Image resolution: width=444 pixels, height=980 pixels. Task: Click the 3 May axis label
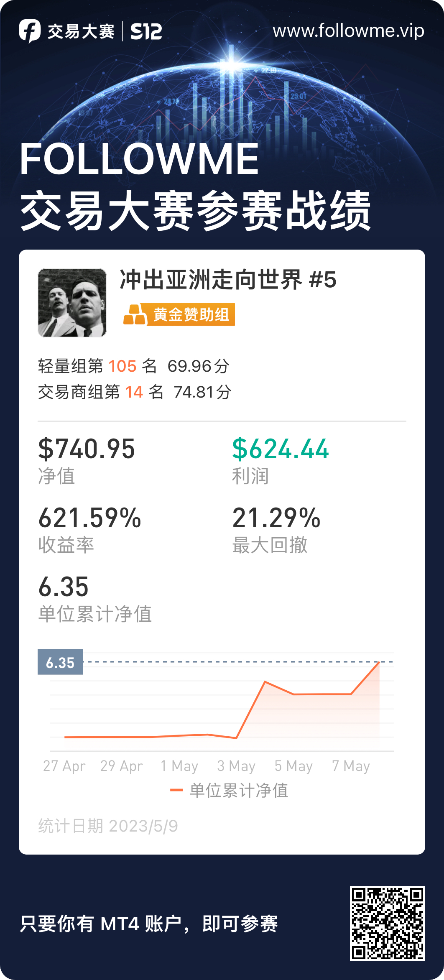236,766
